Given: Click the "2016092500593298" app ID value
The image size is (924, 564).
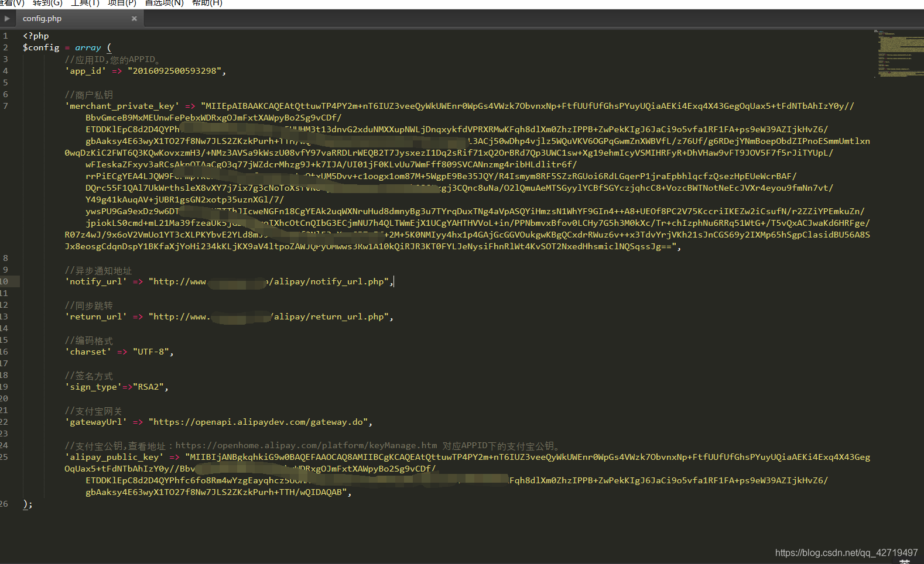Looking at the screenshot, I should (x=174, y=71).
